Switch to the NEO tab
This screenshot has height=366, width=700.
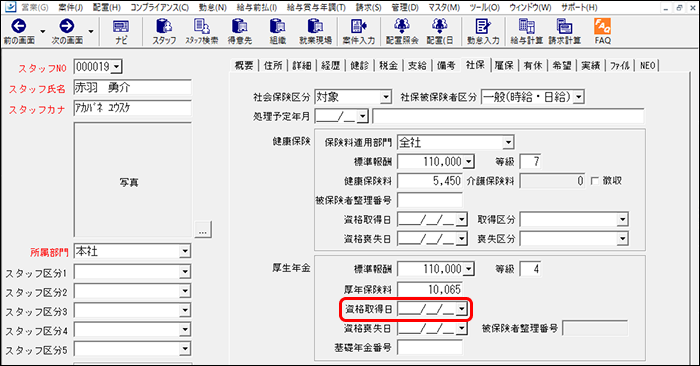(x=647, y=66)
